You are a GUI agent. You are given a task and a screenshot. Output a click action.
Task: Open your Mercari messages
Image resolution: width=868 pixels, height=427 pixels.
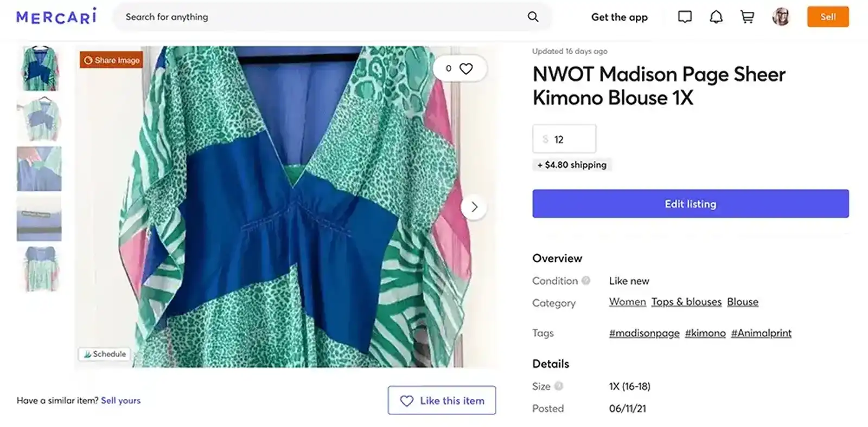pos(685,17)
